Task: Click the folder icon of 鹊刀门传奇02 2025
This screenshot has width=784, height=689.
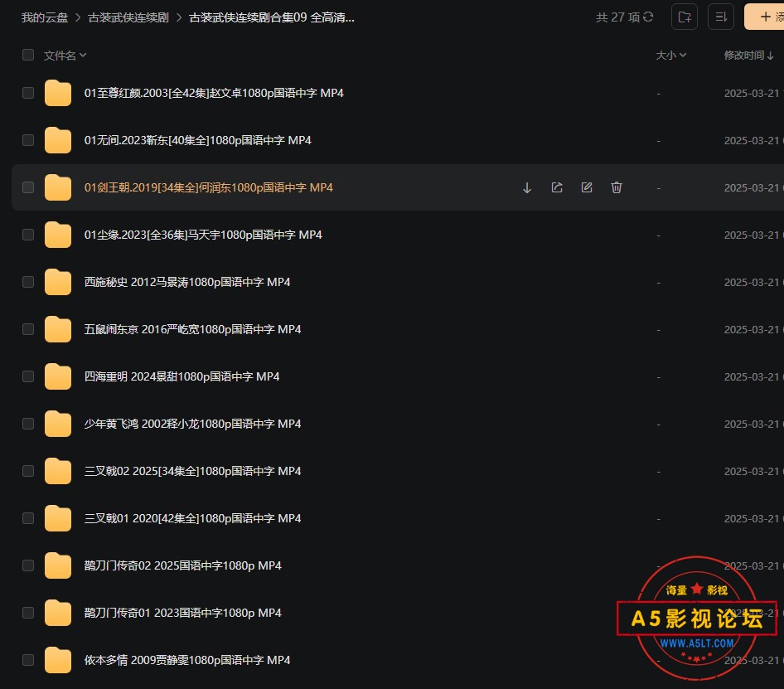Action: 58,565
